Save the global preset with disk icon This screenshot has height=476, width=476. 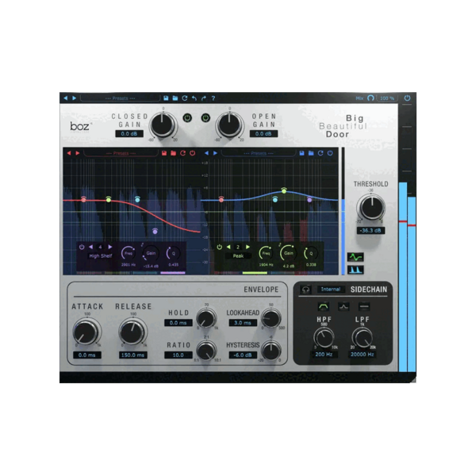pos(166,98)
